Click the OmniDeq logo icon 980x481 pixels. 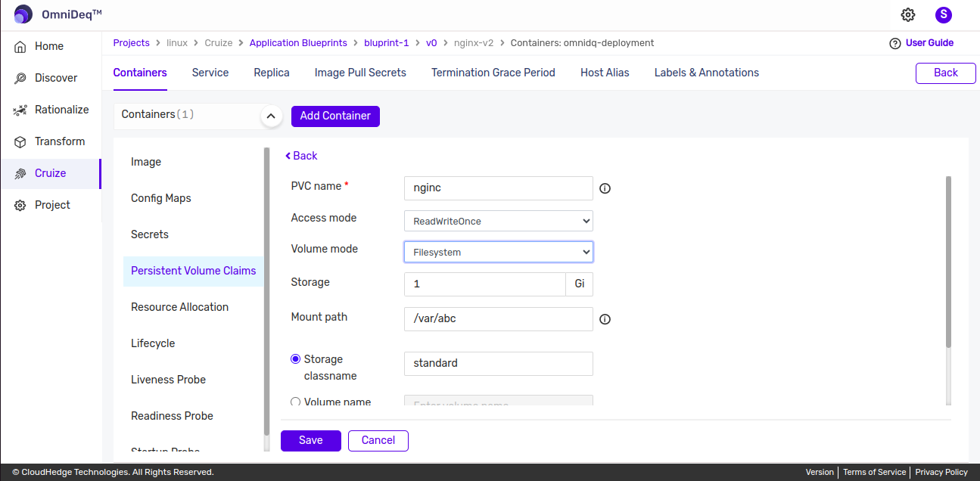tap(23, 14)
